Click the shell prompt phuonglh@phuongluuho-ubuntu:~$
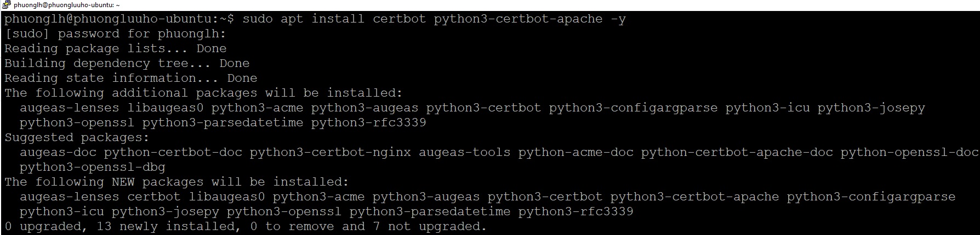 pyautogui.click(x=119, y=19)
